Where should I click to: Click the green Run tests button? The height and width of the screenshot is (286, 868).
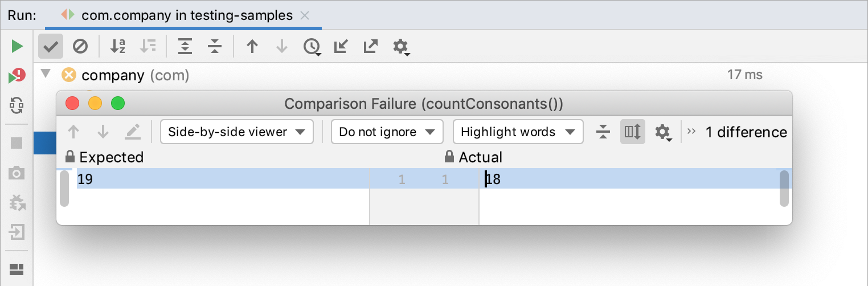(17, 46)
